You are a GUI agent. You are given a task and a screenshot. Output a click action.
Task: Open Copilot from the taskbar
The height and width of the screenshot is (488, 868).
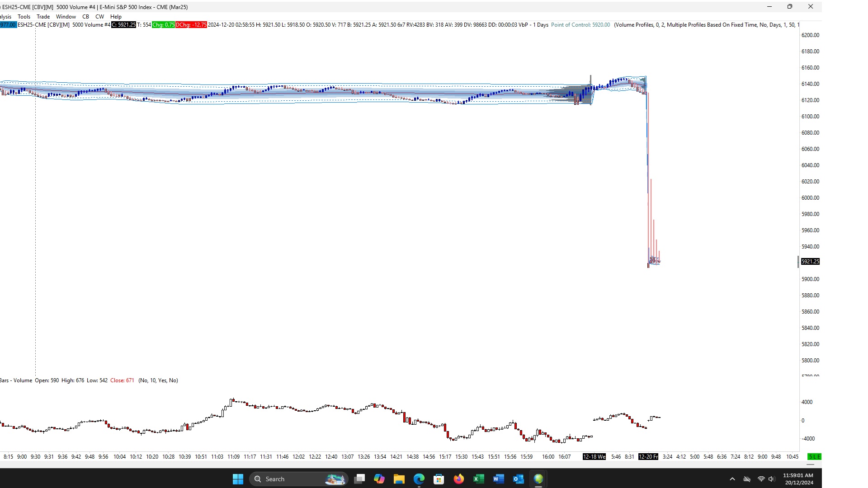(x=379, y=479)
